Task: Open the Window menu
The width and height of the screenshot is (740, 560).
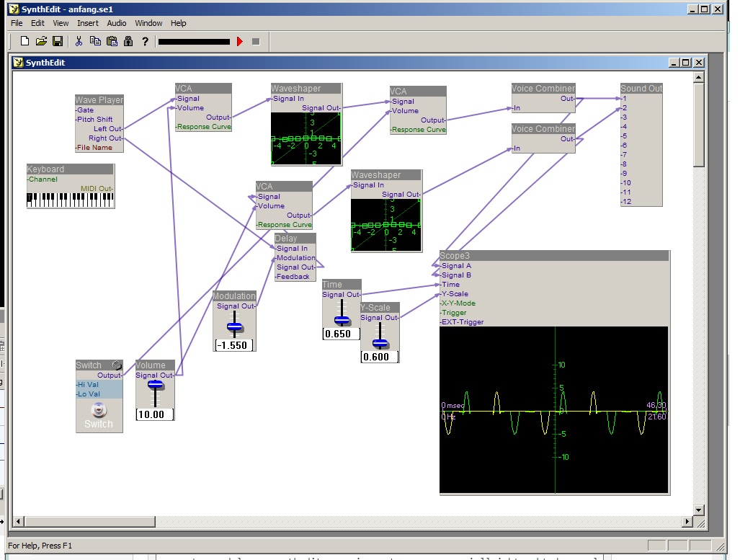Action: [148, 23]
